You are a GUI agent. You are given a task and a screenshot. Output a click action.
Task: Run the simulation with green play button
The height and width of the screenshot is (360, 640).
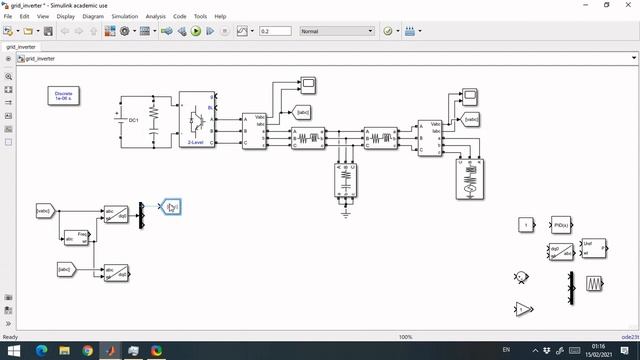[196, 31]
